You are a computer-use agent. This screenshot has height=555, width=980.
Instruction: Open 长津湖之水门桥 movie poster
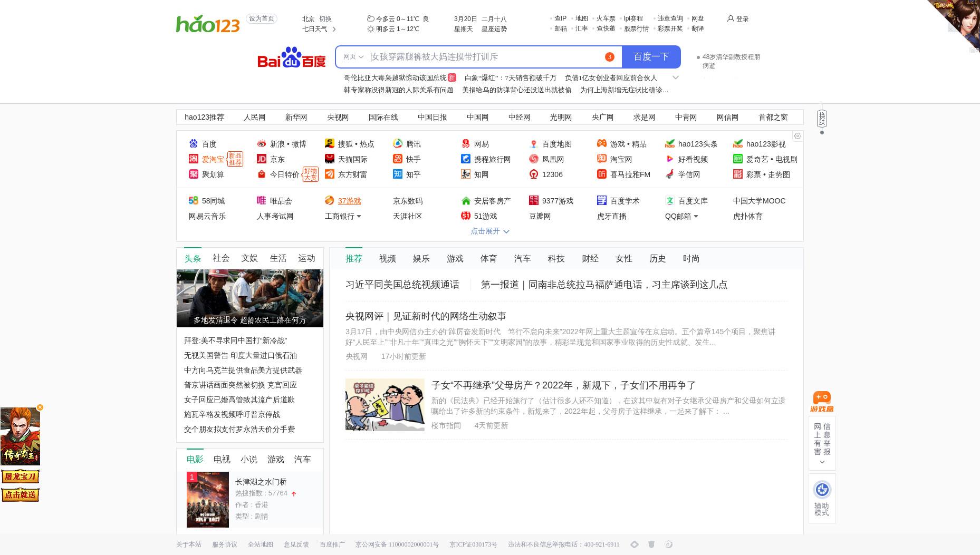tap(208, 500)
